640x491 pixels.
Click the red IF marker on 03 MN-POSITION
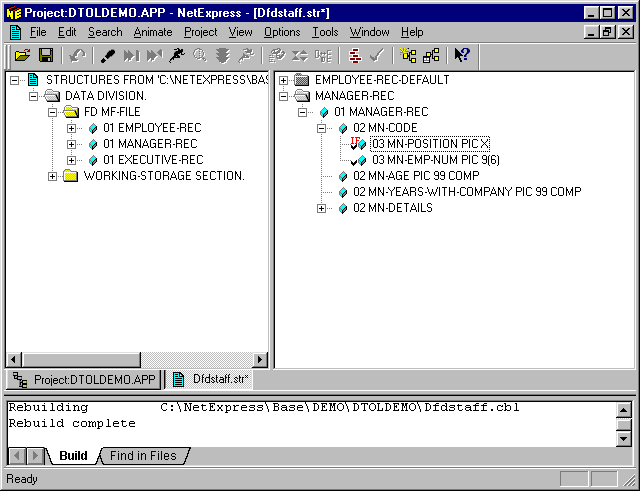pos(355,141)
